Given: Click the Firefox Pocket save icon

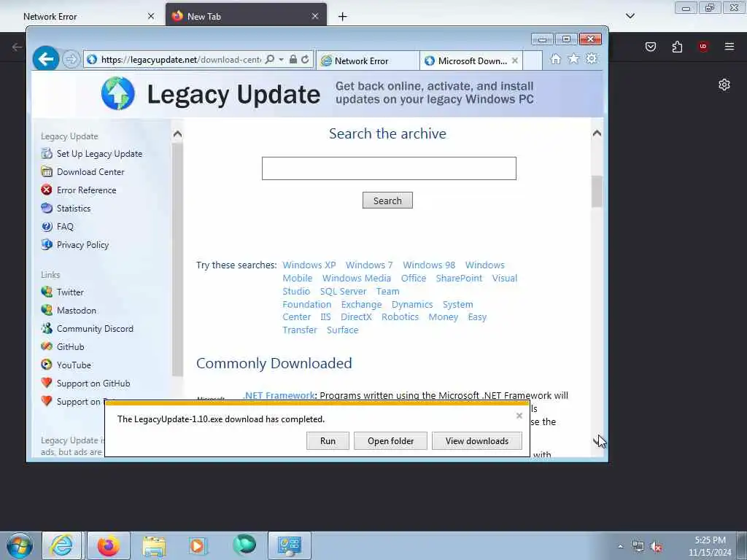Looking at the screenshot, I should (651, 47).
